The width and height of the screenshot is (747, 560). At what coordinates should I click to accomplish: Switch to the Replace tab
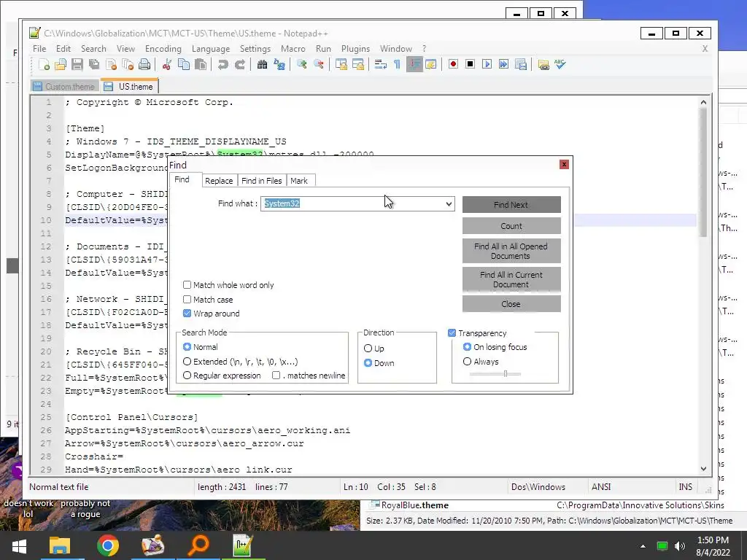(219, 181)
